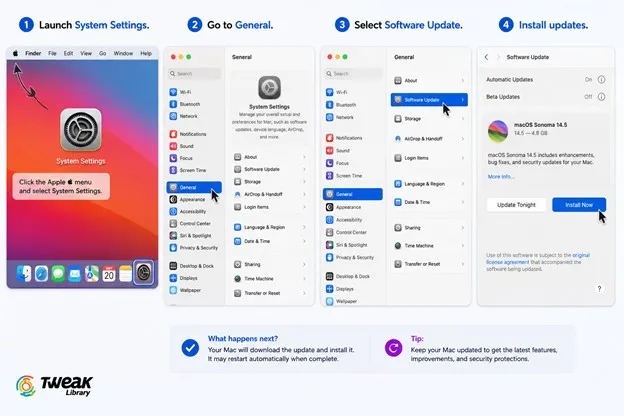Click search field in the Select Software Update window
624x416 pixels.
click(353, 74)
